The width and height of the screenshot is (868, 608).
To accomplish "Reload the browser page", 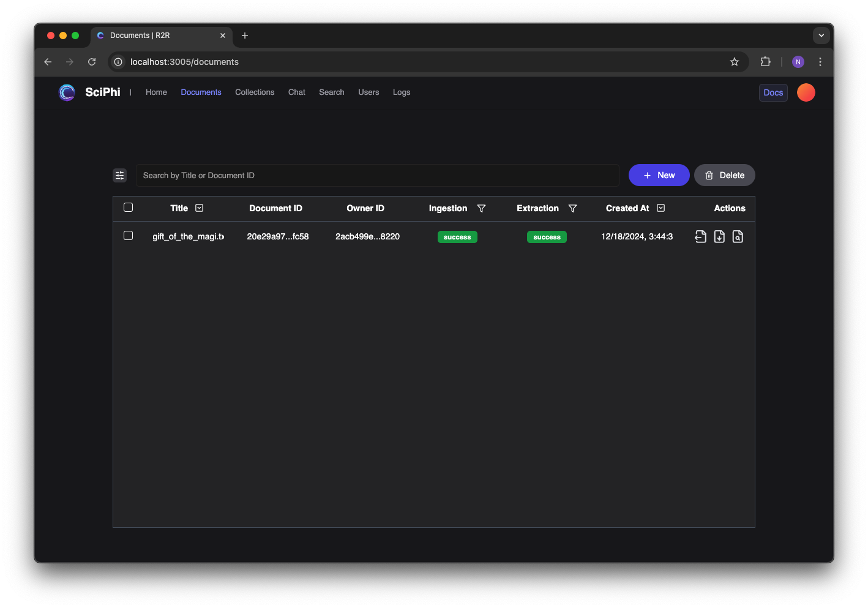I will (x=92, y=62).
